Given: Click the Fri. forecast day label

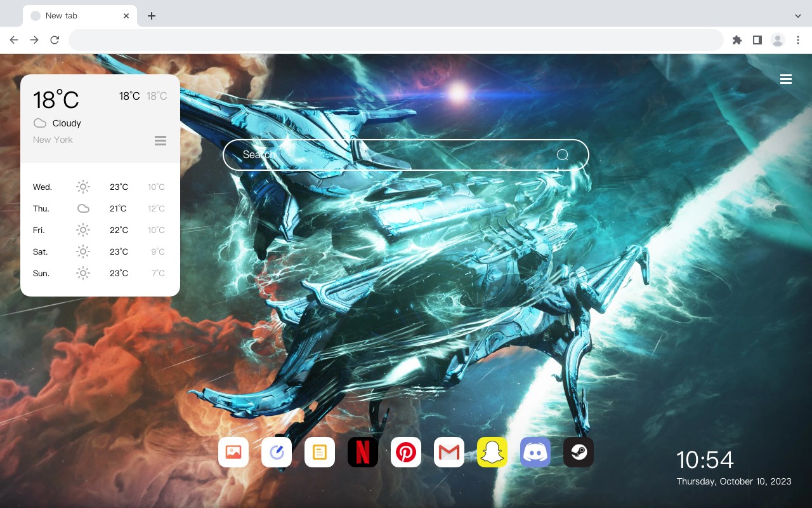Looking at the screenshot, I should pyautogui.click(x=39, y=230).
